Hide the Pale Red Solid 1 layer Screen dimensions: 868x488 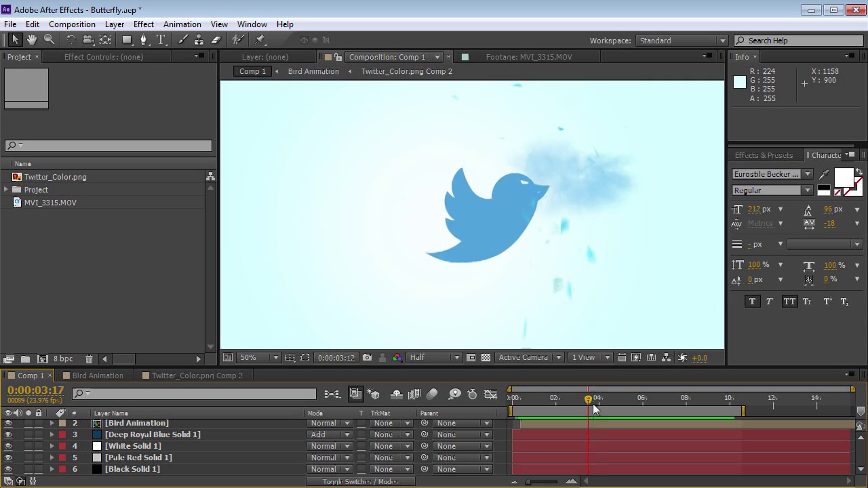8,458
